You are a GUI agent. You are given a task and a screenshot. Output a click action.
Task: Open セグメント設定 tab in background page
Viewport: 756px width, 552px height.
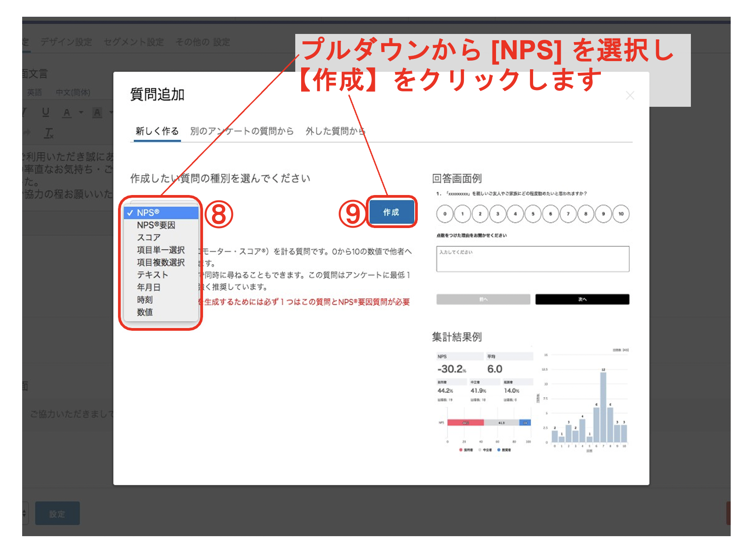134,42
